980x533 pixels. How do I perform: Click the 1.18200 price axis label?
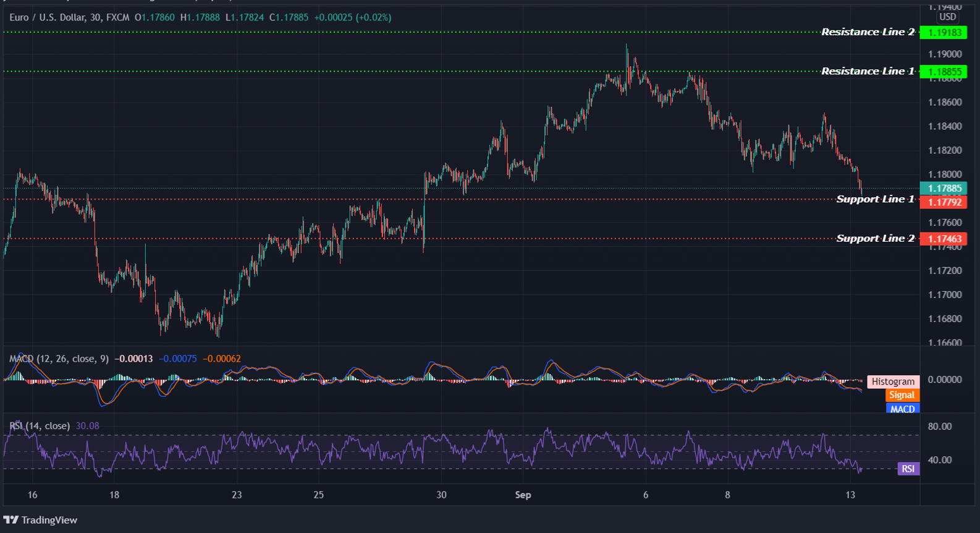click(945, 150)
